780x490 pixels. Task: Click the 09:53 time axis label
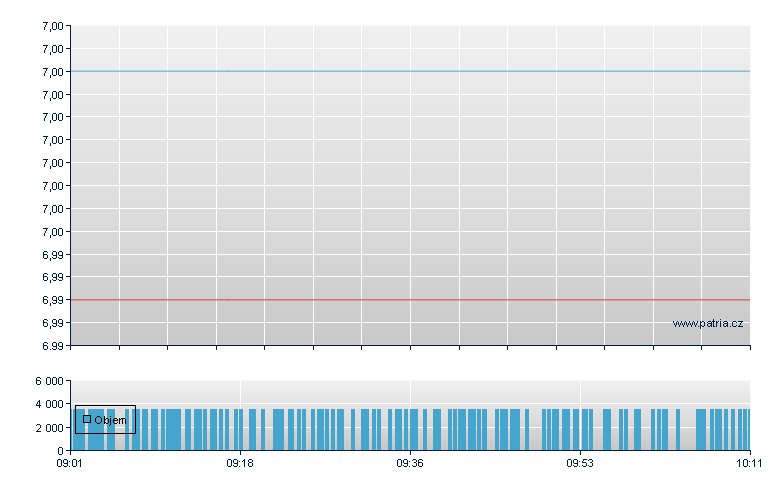click(580, 463)
